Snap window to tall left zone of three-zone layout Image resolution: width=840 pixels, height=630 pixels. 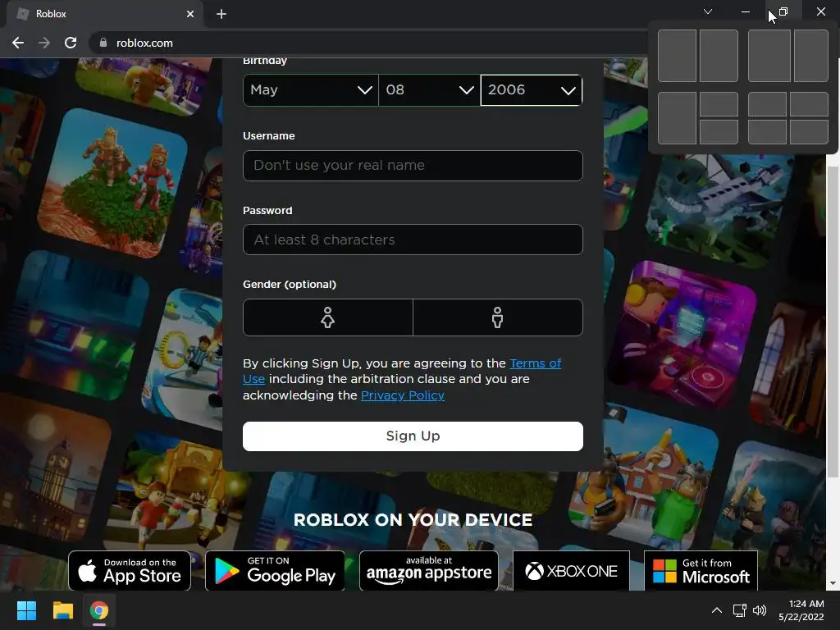(x=677, y=118)
